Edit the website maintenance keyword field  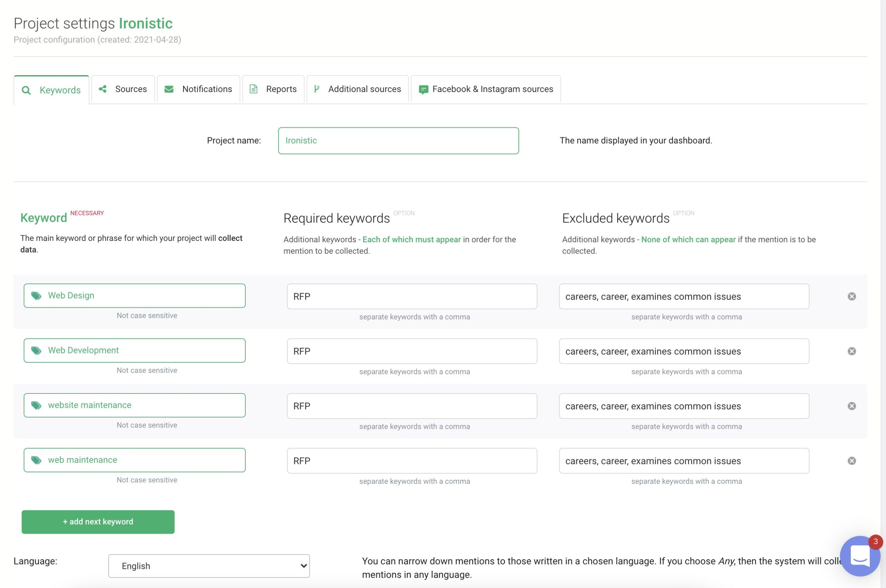point(134,405)
